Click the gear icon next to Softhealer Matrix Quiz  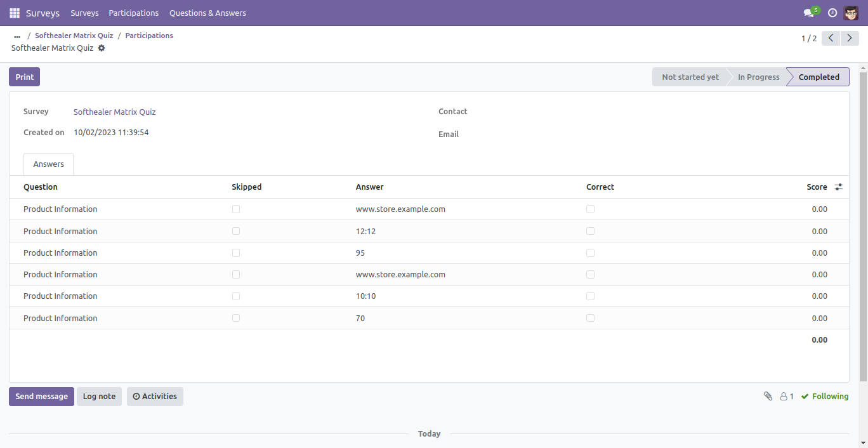[102, 48]
